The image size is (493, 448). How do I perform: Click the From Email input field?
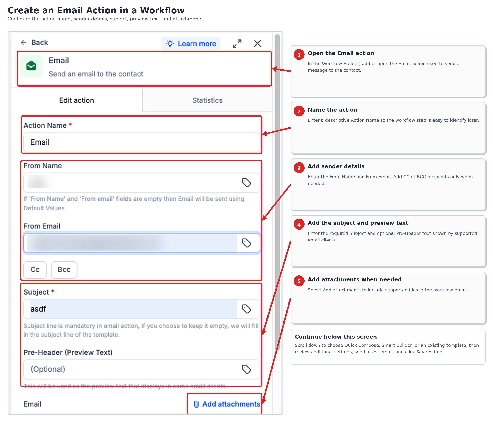coord(142,243)
